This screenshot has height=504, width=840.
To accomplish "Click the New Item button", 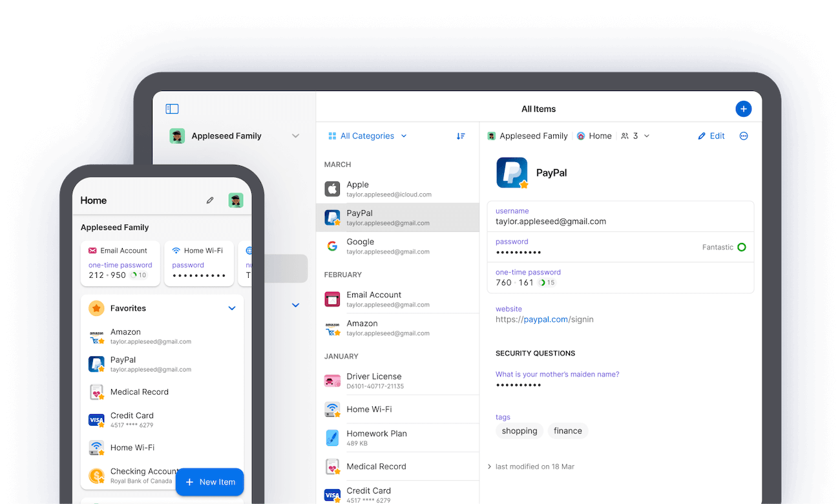I will click(x=209, y=482).
